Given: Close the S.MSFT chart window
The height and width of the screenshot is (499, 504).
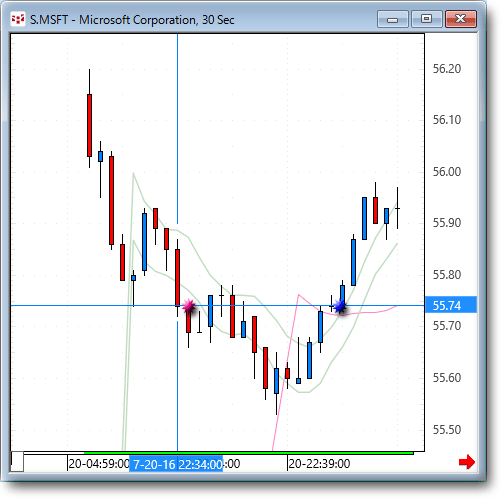Looking at the screenshot, I should point(461,19).
